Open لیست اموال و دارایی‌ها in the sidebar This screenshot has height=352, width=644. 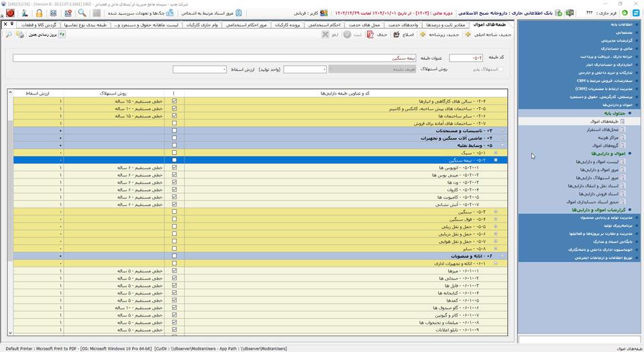coord(597,162)
